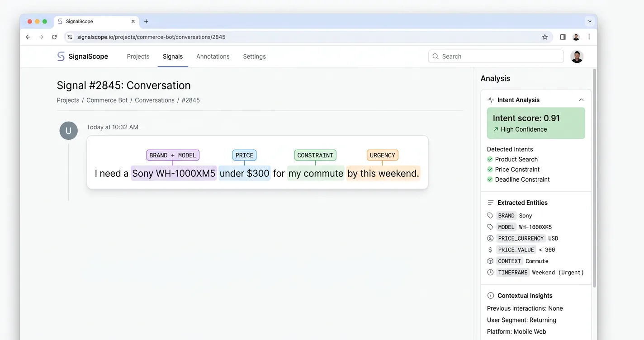Toggle the Price Constraint intent check

[x=490, y=169]
